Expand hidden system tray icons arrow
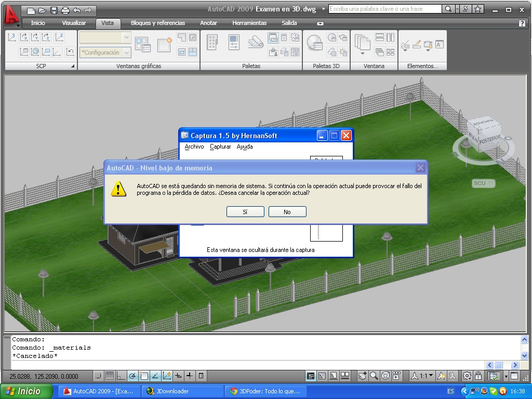The width and height of the screenshot is (532, 399). 464,392
